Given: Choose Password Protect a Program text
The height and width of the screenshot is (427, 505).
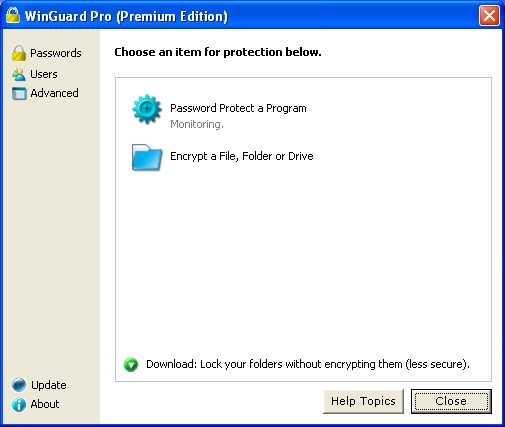Looking at the screenshot, I should [x=238, y=108].
